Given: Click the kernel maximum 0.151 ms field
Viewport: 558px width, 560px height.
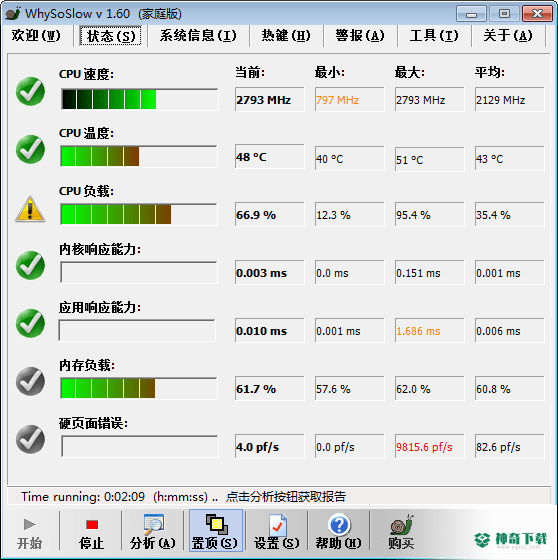Looking at the screenshot, I should (430, 272).
